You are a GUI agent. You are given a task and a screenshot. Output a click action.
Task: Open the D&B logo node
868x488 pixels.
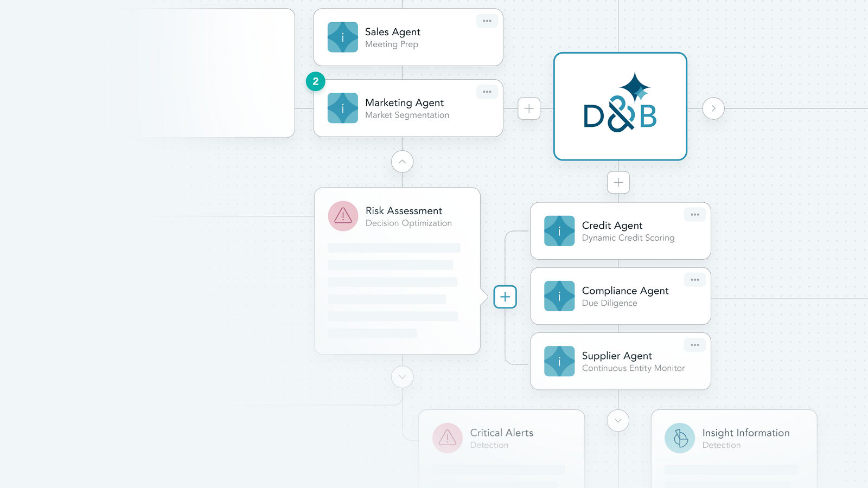[x=620, y=106]
